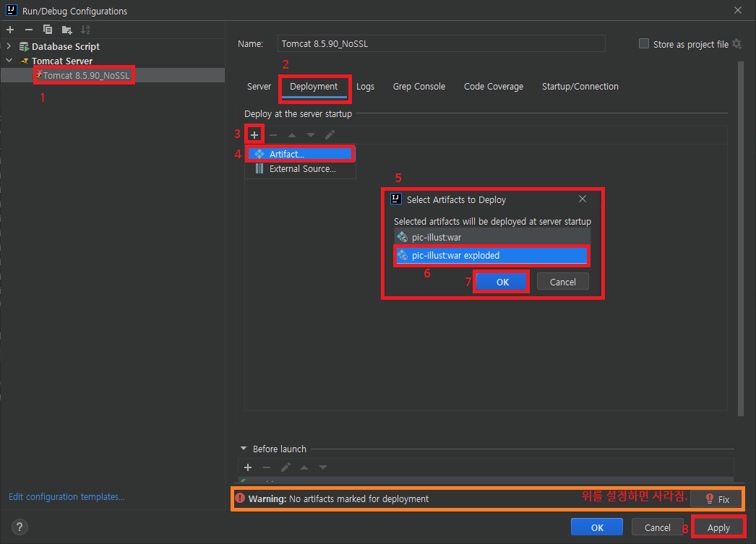Open the Startup/Connection tab
The width and height of the screenshot is (756, 544).
pos(580,87)
